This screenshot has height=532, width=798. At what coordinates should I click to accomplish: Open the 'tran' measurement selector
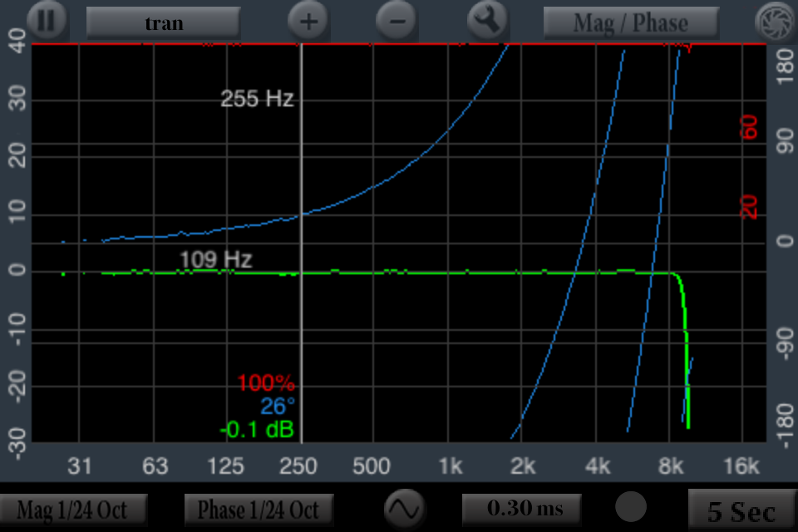[164, 23]
